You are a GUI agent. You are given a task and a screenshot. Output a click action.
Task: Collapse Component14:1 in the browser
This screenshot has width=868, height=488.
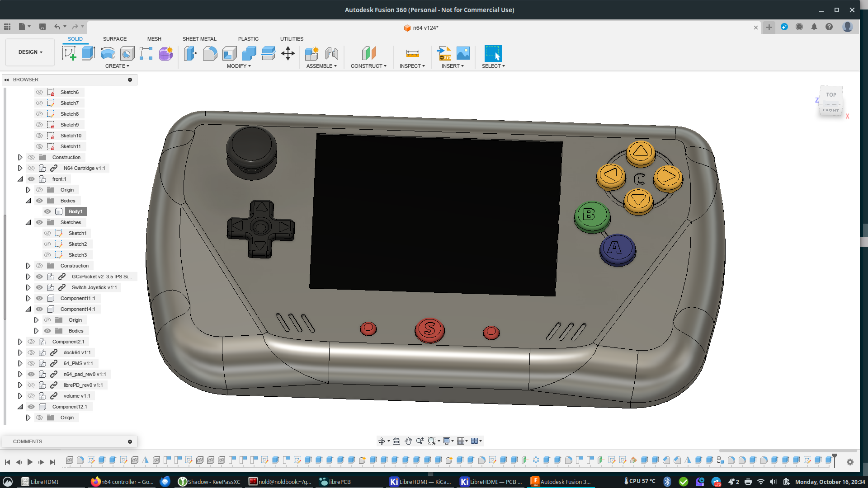point(28,309)
